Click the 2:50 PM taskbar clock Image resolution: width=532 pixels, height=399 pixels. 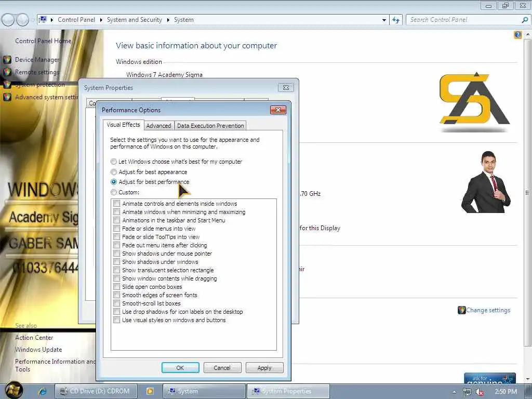[506, 392]
